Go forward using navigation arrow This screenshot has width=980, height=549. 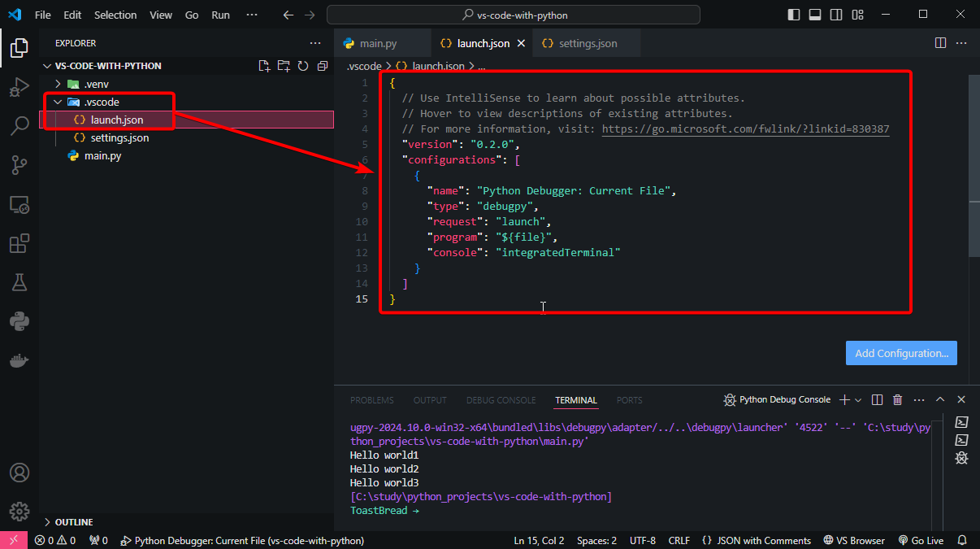click(310, 15)
